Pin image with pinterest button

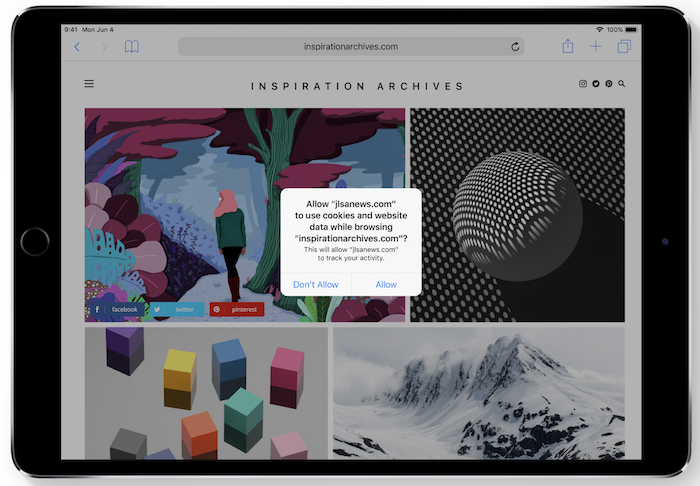237,310
